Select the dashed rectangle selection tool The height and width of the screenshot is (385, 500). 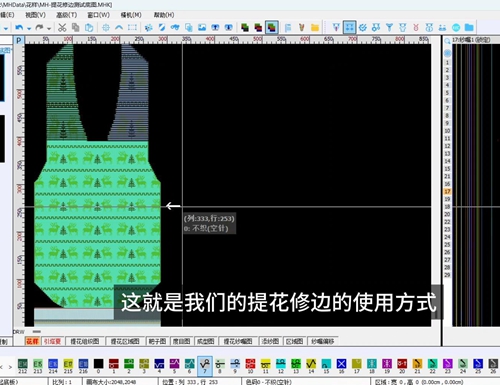(x=132, y=27)
